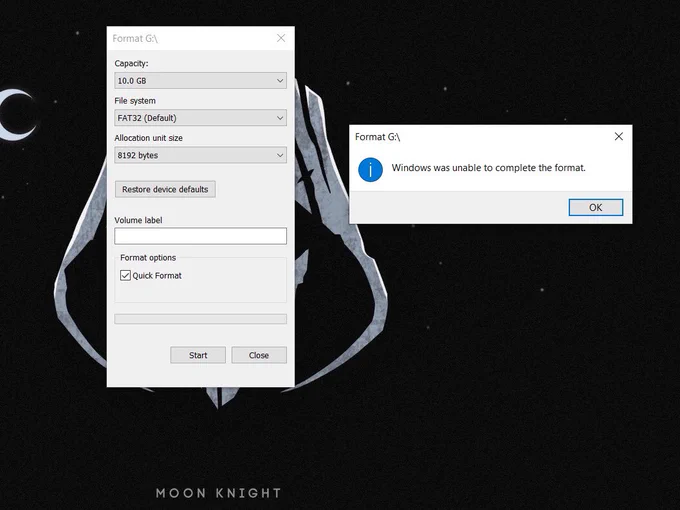
Task: Click the 'Capacity:' label
Action: (x=131, y=63)
